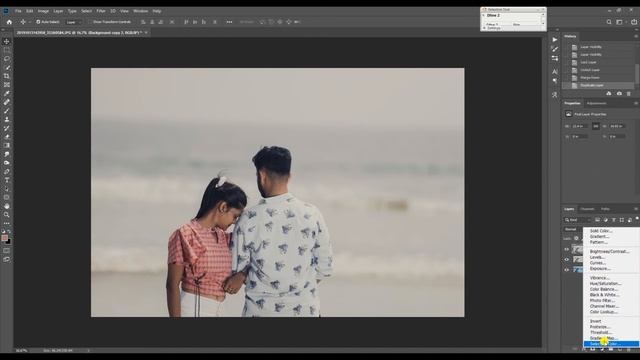The height and width of the screenshot is (360, 640).
Task: Select the Zoom tool
Action: click(x=7, y=215)
